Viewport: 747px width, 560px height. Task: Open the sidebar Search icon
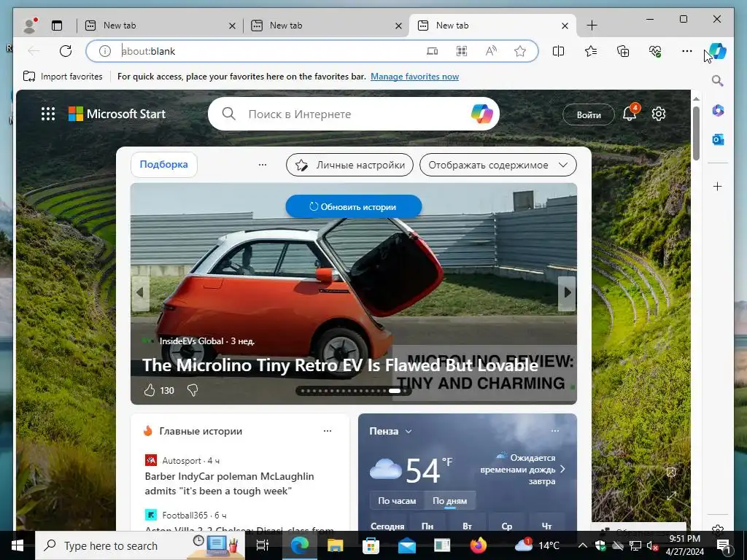718,80
